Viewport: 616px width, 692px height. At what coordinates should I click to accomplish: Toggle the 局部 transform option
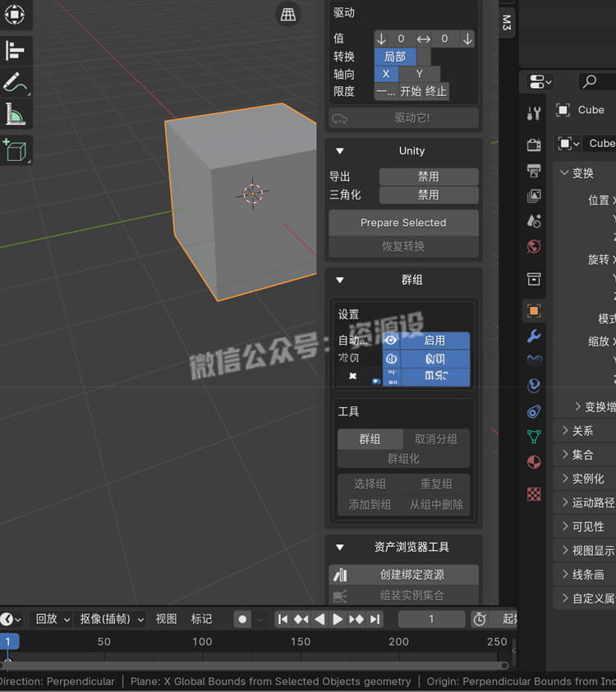[x=395, y=57]
